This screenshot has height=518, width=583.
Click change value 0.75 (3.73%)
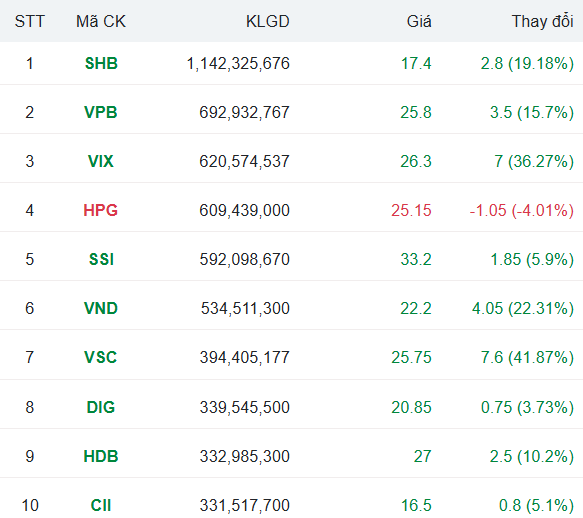(527, 408)
